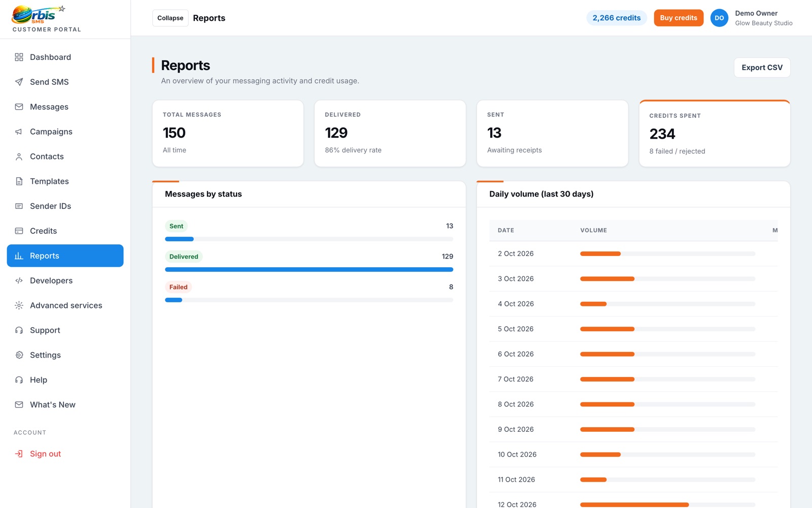
Task: Click the Send SMS paper plane icon
Action: click(19, 82)
